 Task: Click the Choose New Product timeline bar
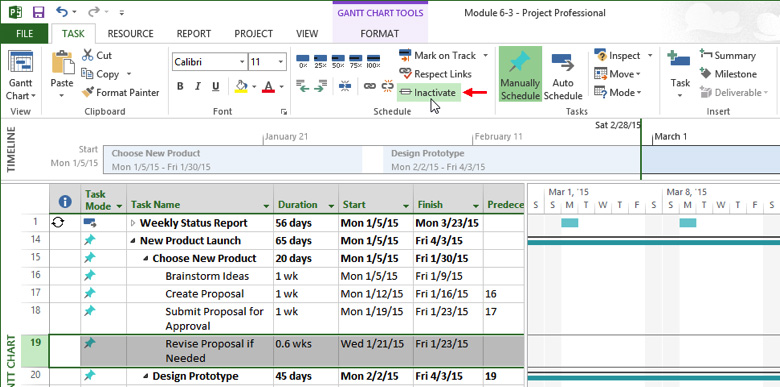233,160
